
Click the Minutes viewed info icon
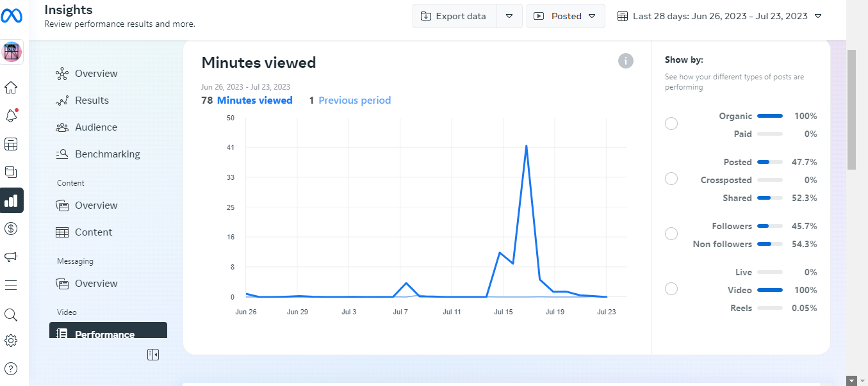(625, 61)
